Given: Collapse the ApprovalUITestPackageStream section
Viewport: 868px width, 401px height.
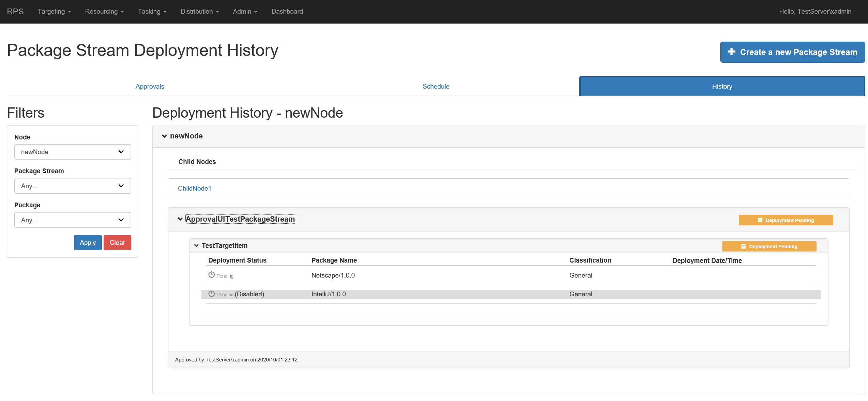Looking at the screenshot, I should 180,219.
